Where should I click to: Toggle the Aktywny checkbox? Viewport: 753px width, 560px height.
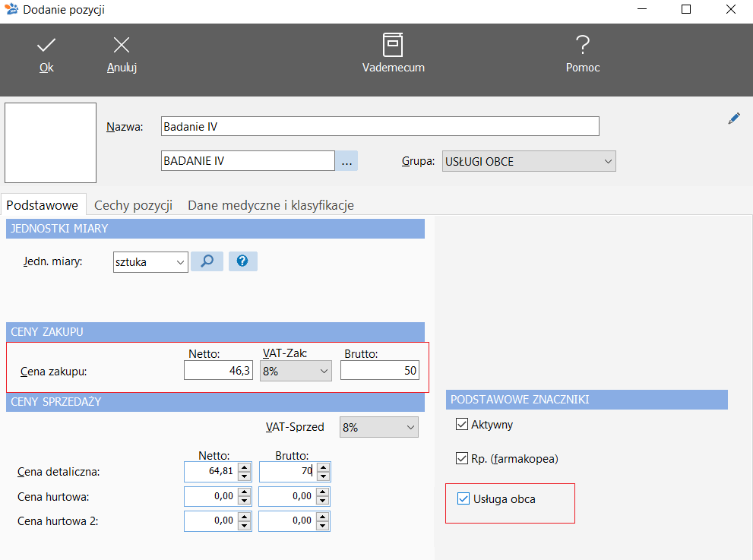pos(461,424)
